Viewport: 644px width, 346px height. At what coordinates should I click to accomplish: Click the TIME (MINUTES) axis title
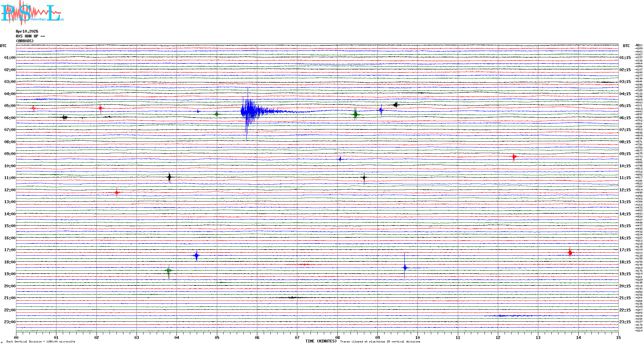point(321,341)
